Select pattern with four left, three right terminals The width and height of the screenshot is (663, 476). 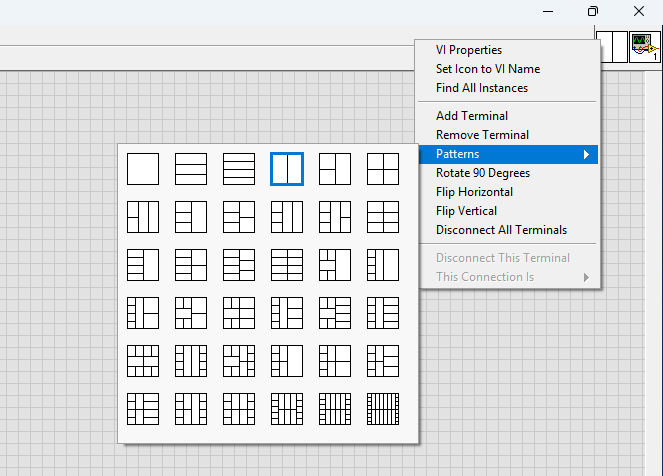point(239,265)
